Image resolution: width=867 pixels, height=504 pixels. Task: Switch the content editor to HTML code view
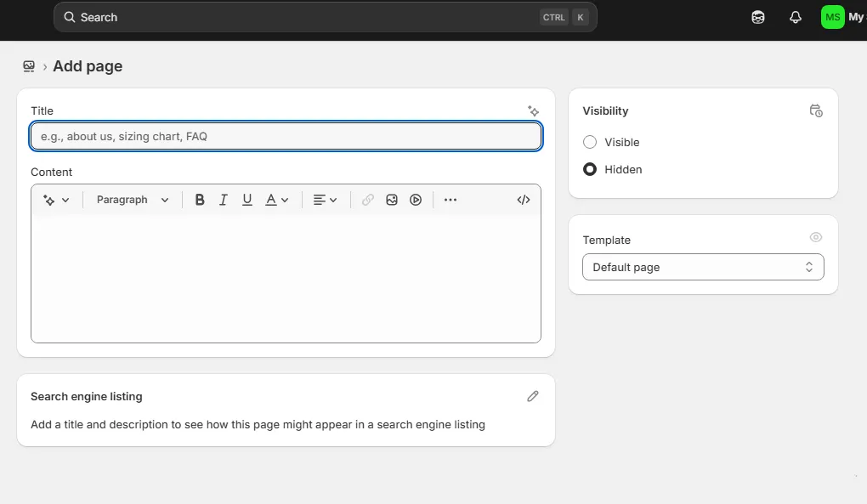[523, 199]
